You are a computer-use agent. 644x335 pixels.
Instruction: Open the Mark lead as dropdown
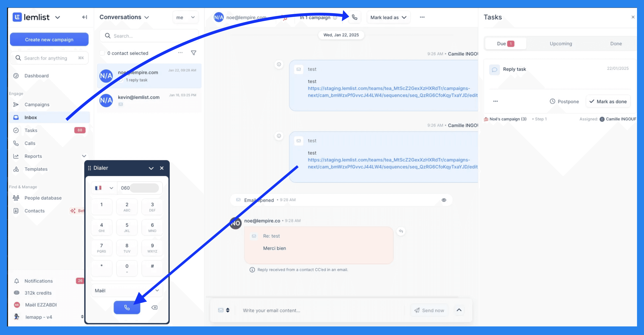388,17
